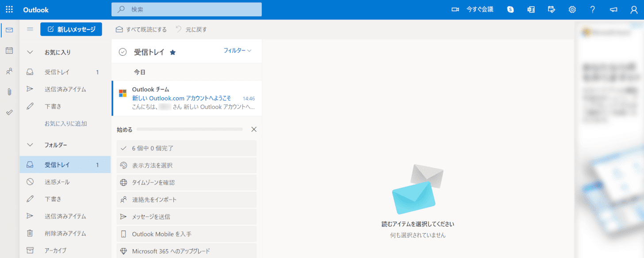This screenshot has height=258, width=644.
Task: Open Microsoft 365 へのアップグレード step
Action: point(187,251)
